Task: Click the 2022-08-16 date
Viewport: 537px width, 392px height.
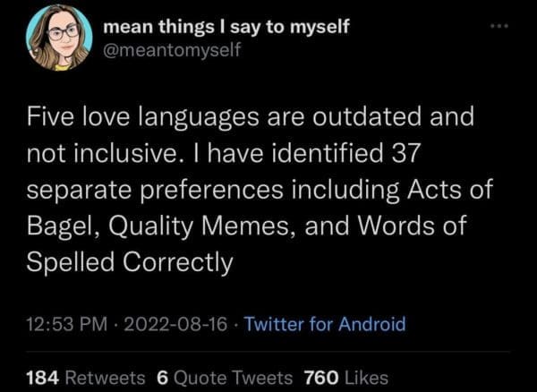Action: (177, 324)
